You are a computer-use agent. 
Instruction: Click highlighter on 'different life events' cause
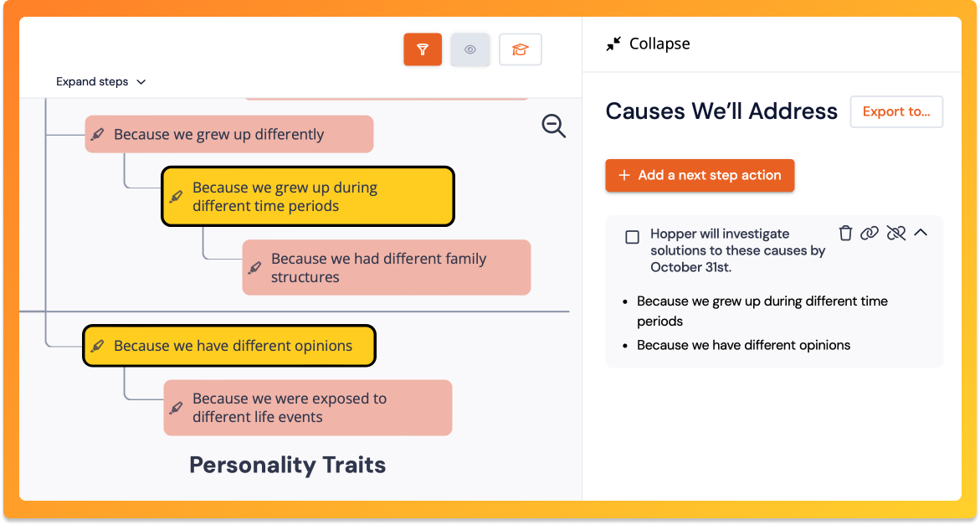176,408
